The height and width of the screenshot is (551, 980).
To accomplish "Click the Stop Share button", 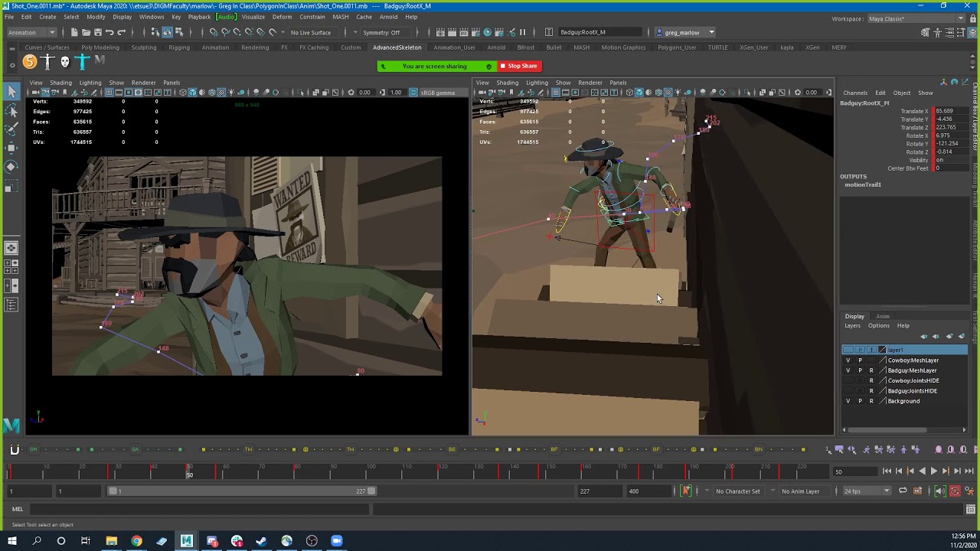I will point(519,66).
